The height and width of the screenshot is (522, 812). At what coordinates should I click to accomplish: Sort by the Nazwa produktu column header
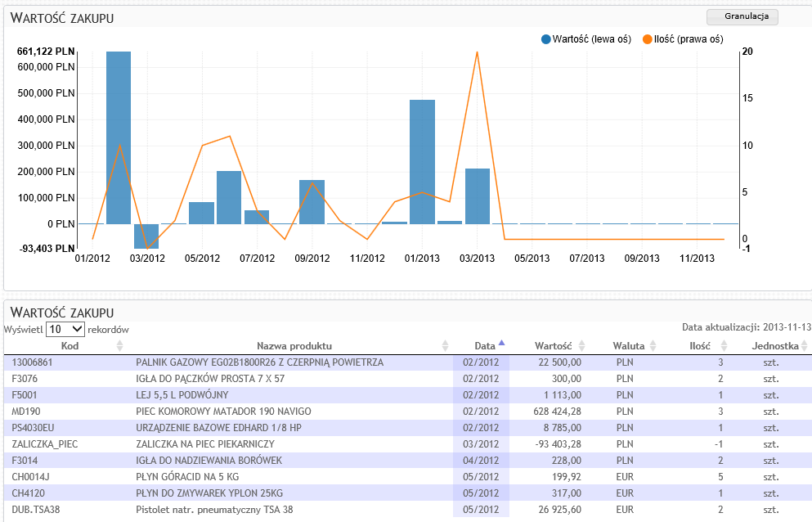(294, 346)
